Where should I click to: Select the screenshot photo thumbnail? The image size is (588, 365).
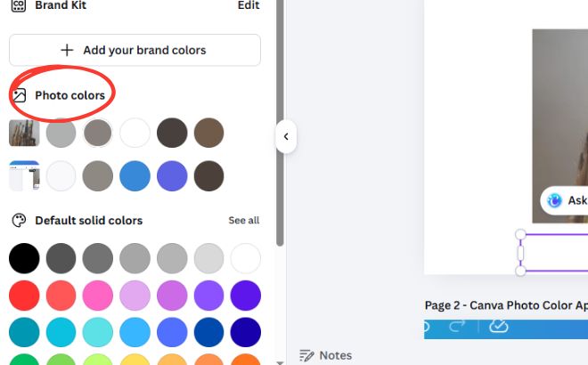(24, 175)
